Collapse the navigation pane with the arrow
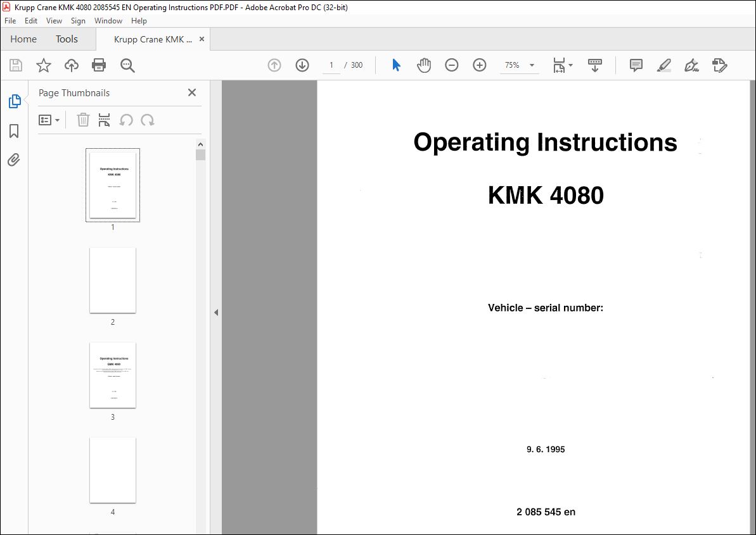This screenshot has height=535, width=756. coord(216,313)
